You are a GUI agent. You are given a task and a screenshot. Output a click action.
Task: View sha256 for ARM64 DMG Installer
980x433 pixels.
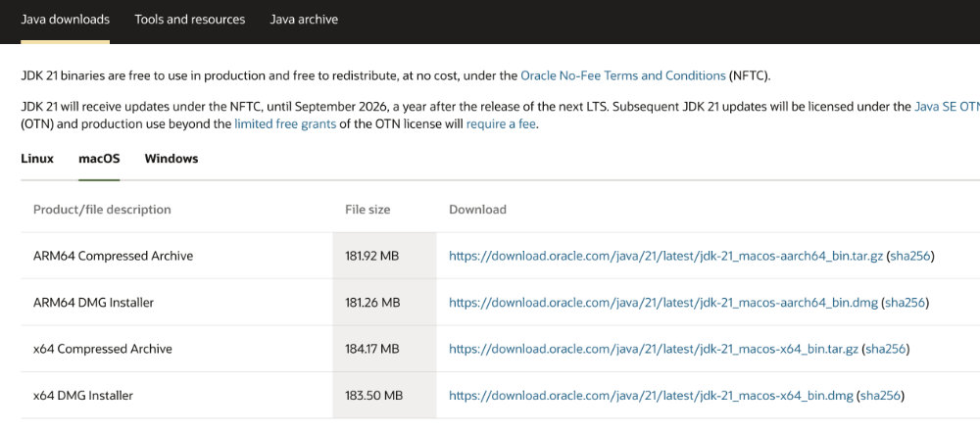[906, 303]
